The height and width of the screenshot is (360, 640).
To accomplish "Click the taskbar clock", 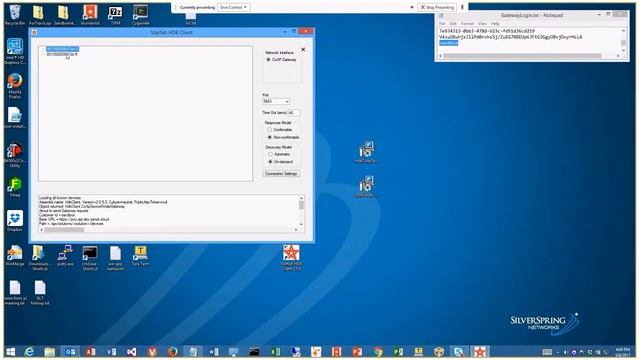I will tap(623, 351).
